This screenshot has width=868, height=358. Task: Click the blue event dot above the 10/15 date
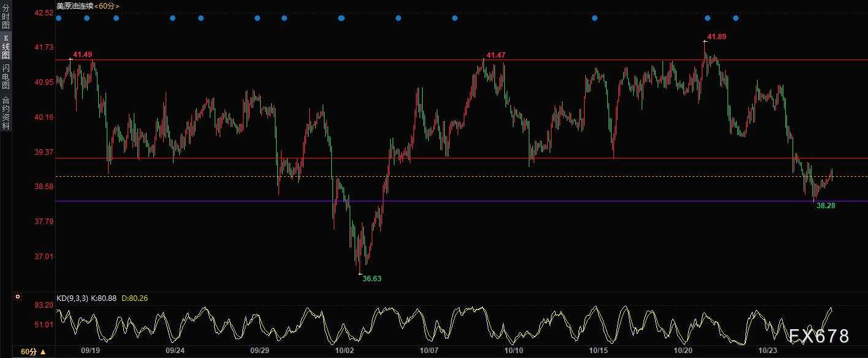pos(594,18)
